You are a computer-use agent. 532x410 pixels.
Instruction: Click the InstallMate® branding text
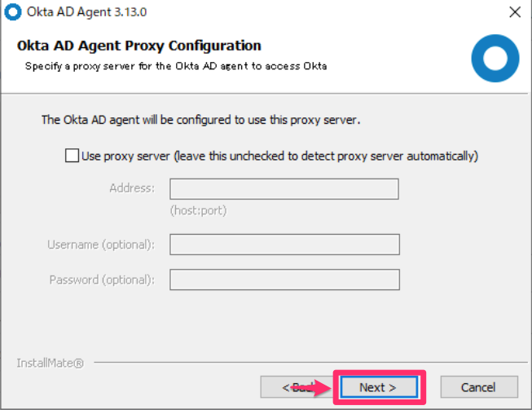coord(51,362)
